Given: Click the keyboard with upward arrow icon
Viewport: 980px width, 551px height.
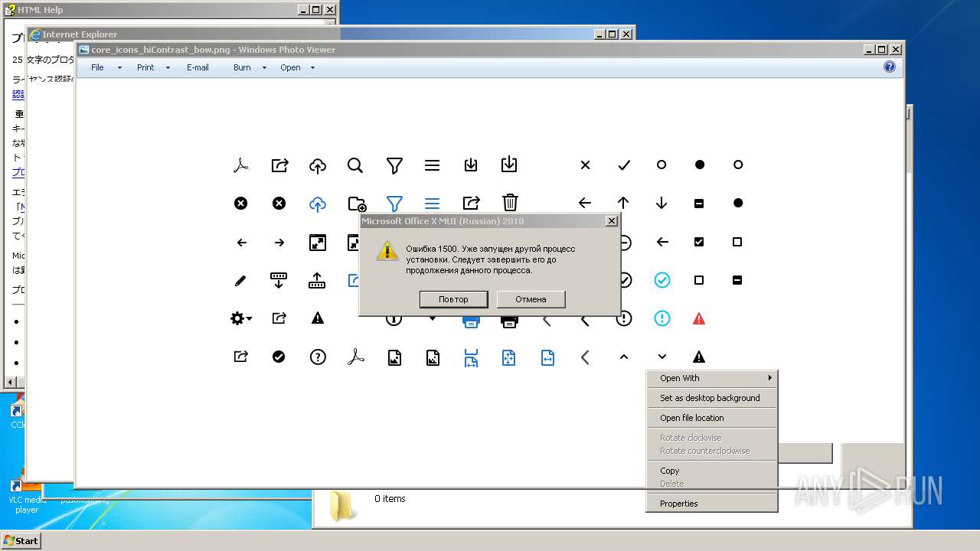Looking at the screenshot, I should coord(317,281).
